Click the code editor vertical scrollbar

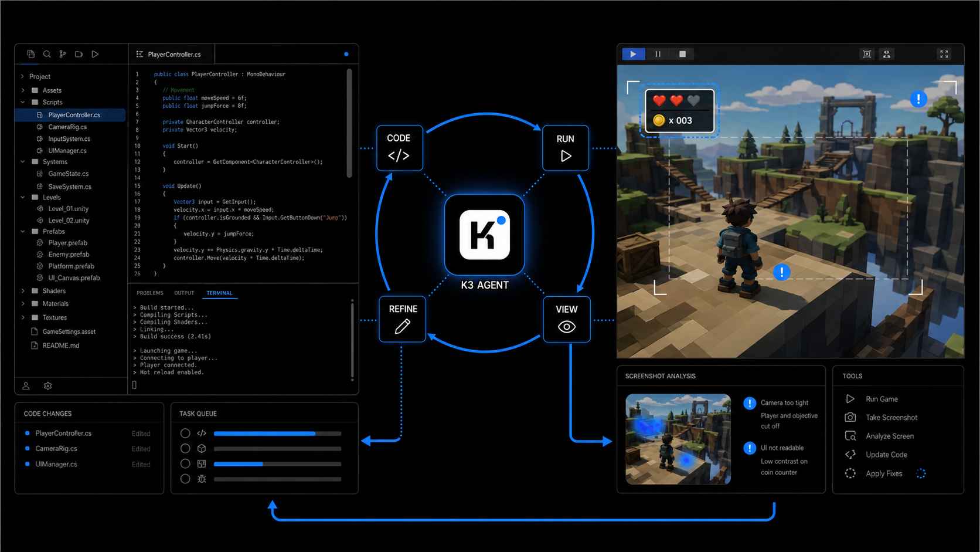point(349,123)
